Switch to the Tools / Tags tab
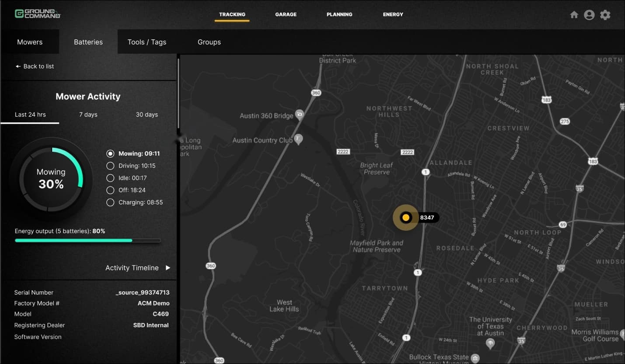 (x=147, y=42)
